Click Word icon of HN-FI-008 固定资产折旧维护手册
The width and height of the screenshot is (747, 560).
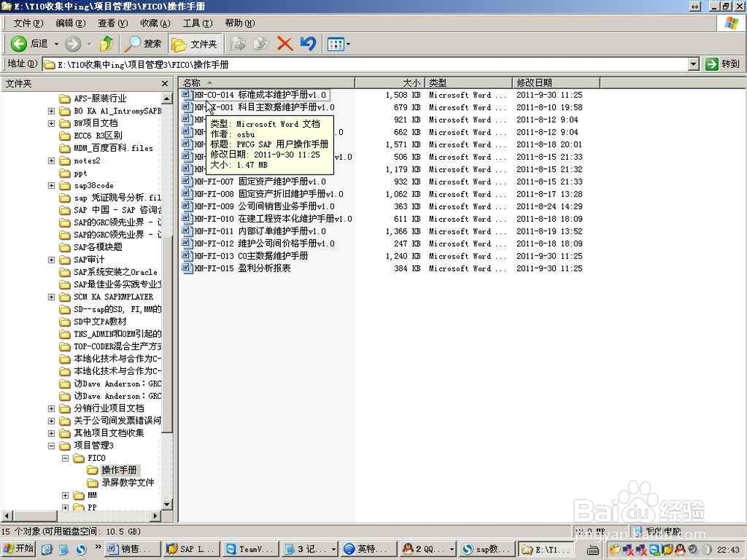[187, 193]
